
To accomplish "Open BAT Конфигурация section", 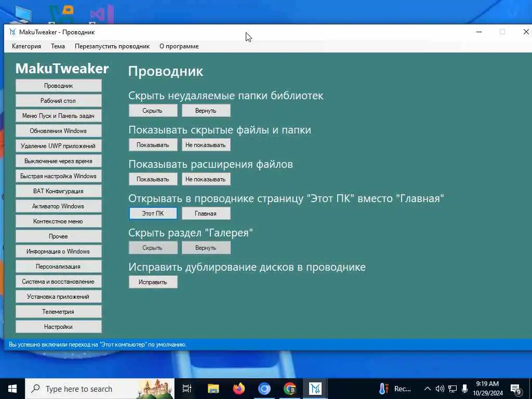I will coord(58,191).
